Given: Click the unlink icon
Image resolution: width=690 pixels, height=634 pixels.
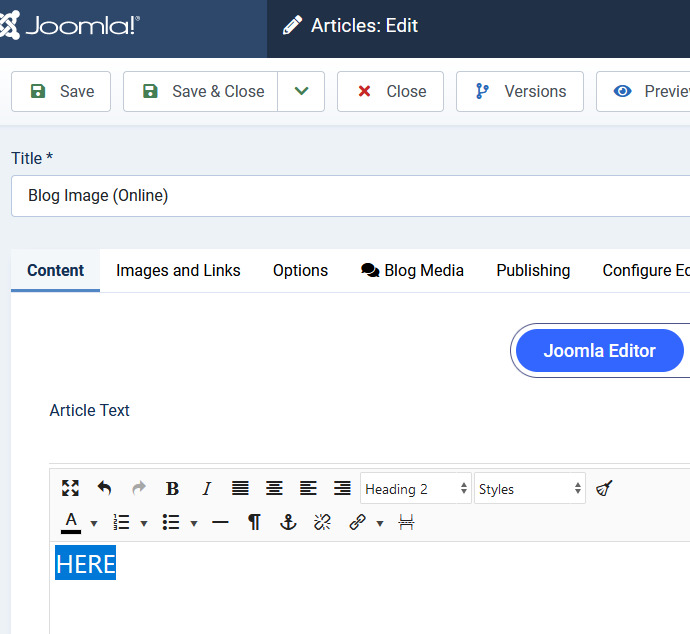Looking at the screenshot, I should tap(321, 522).
